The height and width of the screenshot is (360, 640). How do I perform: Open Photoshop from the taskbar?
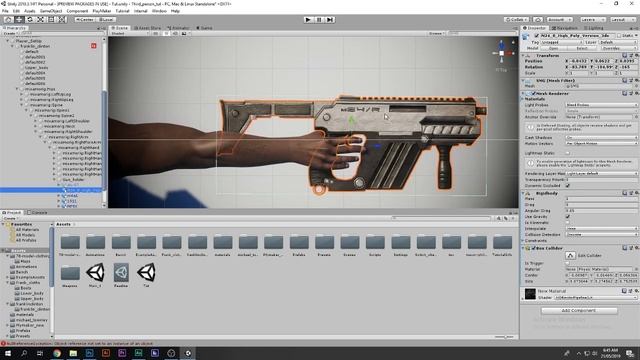coord(89,353)
